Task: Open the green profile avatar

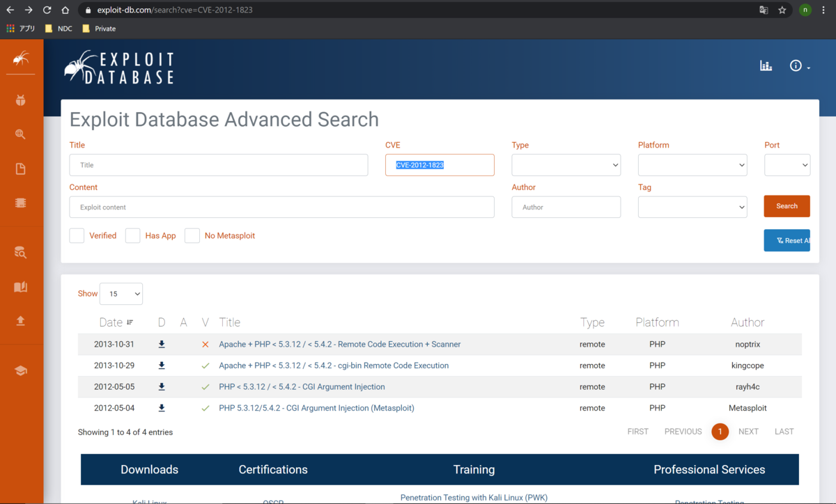Action: pyautogui.click(x=805, y=10)
